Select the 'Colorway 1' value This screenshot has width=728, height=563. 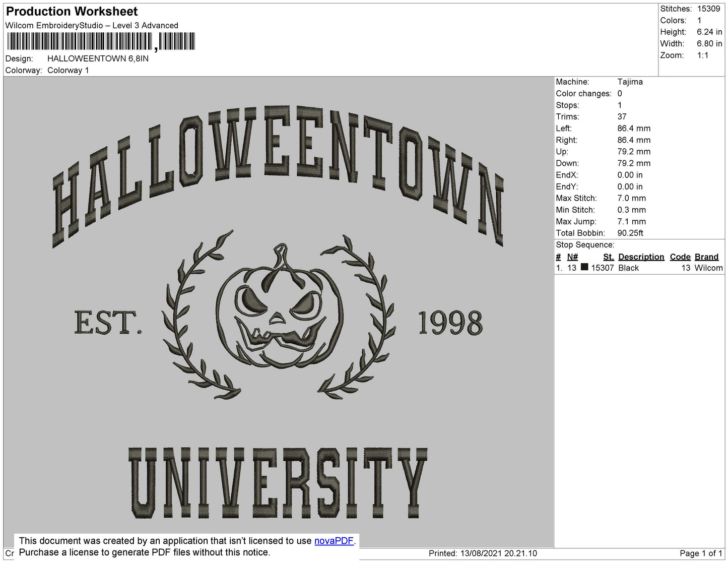(x=68, y=71)
